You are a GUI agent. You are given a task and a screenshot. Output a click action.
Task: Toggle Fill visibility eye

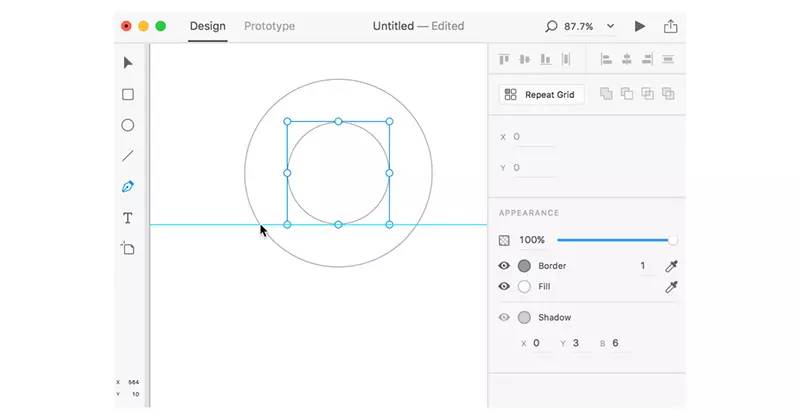[504, 287]
